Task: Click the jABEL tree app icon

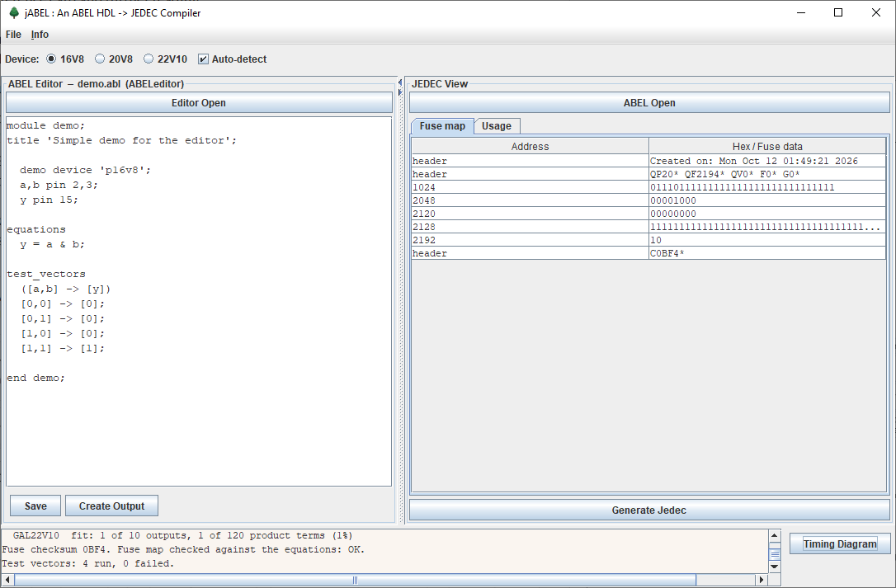Action: point(14,12)
